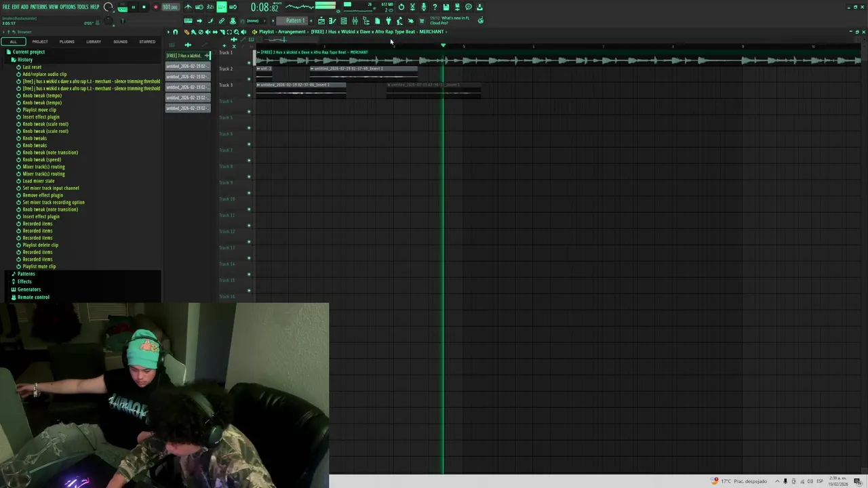Click the save project floppy icon
This screenshot has height=488, width=868.
[446, 7]
